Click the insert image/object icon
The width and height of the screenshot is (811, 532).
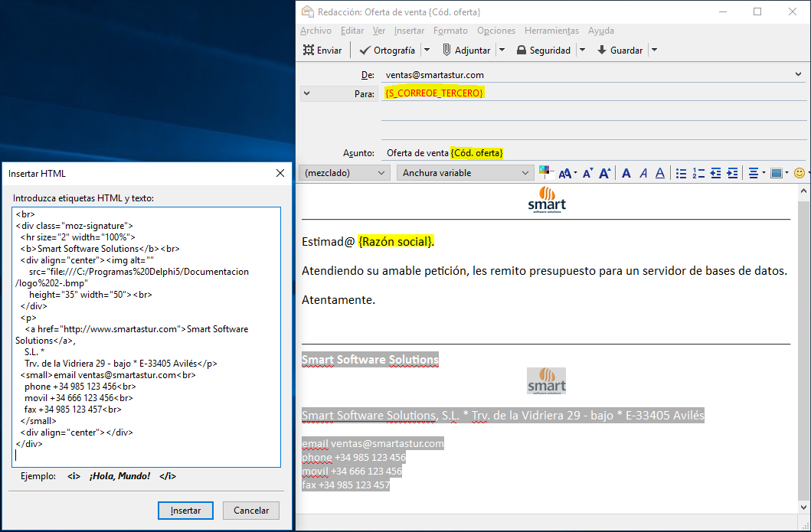[777, 173]
